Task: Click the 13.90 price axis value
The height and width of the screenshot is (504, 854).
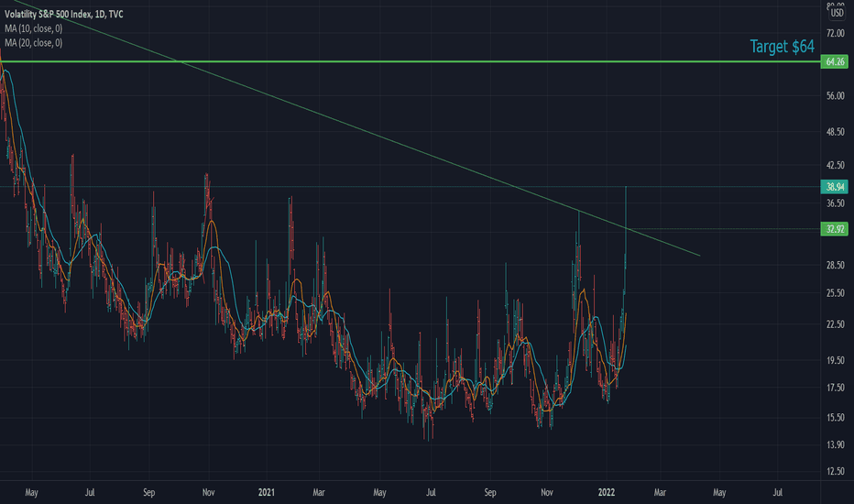Action: coord(835,444)
